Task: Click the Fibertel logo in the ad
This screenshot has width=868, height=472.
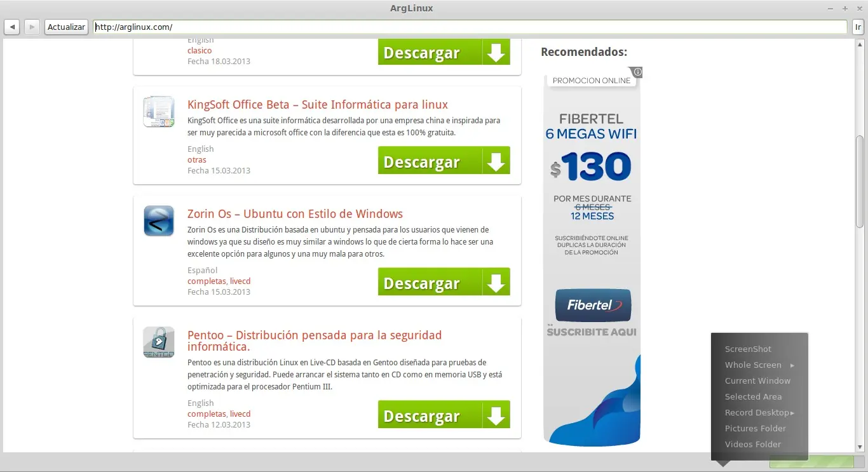Action: [593, 305]
